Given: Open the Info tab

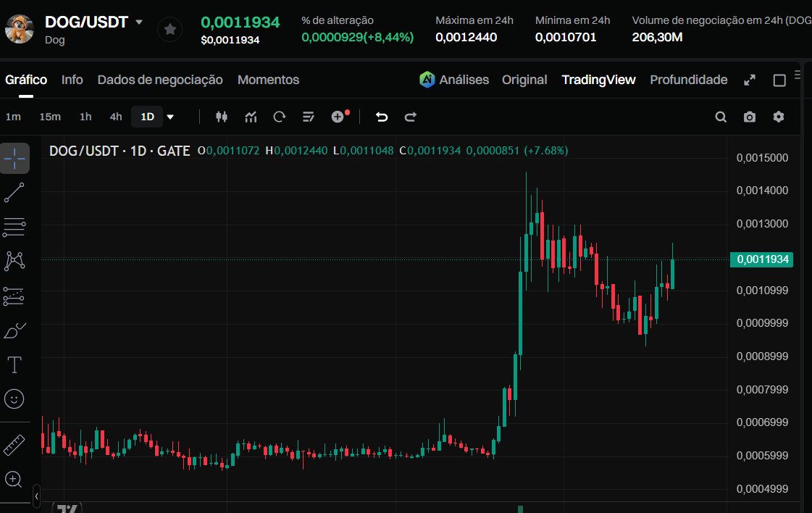Looking at the screenshot, I should click(x=72, y=80).
